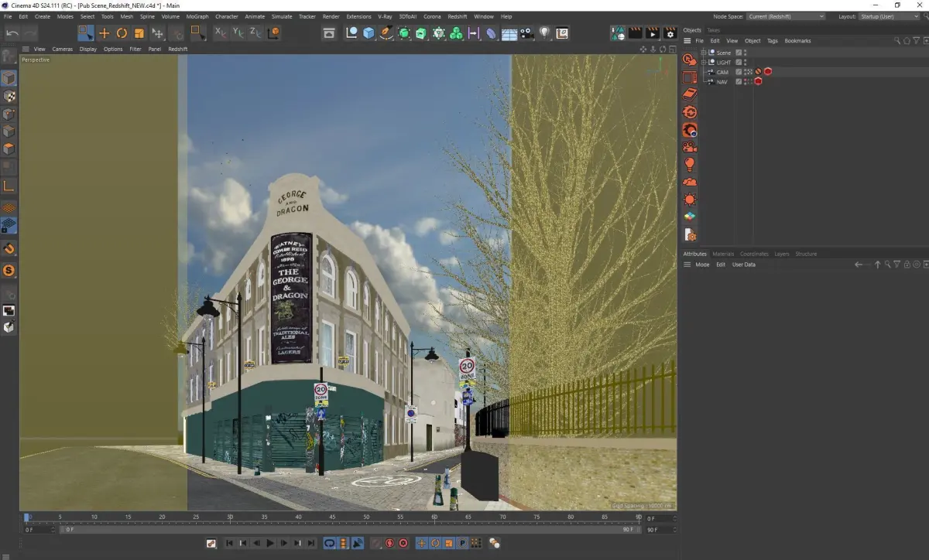Open the Node Space dropdown
Viewport: 929px width, 560px height.
tap(786, 16)
